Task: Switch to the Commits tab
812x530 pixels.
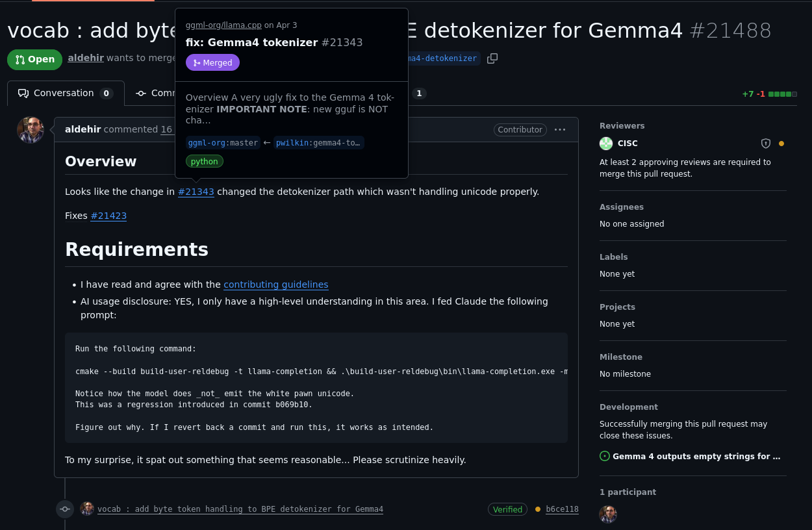Action: pyautogui.click(x=156, y=94)
